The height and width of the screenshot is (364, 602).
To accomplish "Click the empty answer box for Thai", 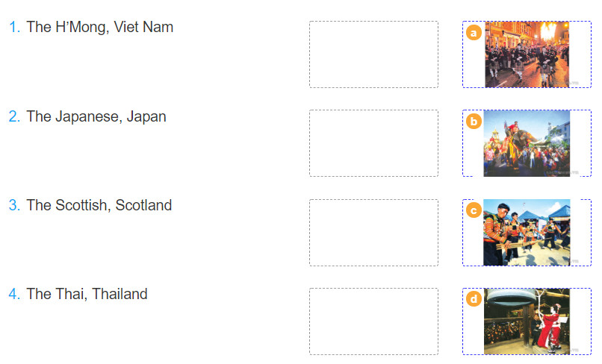I will (x=373, y=321).
